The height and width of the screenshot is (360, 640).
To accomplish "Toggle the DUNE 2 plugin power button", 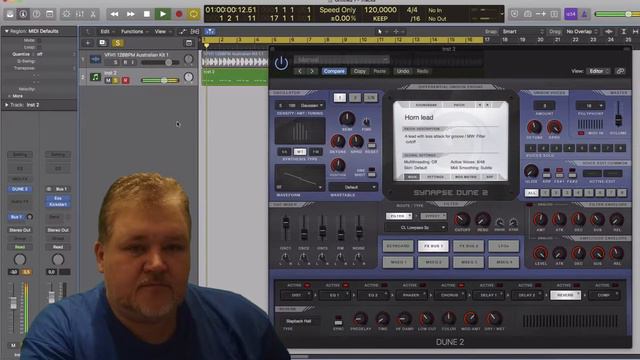I will click(281, 63).
